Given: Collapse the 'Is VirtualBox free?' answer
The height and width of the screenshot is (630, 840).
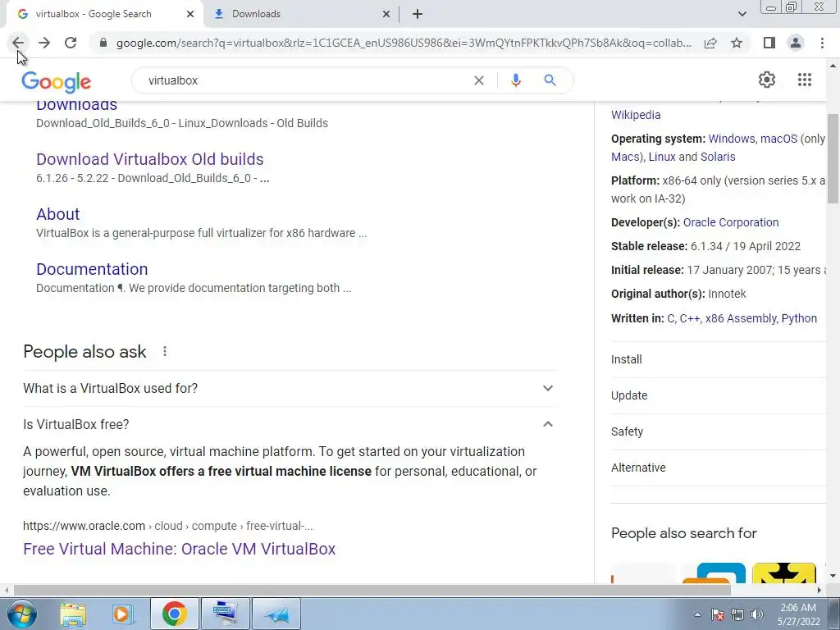Looking at the screenshot, I should [290, 424].
